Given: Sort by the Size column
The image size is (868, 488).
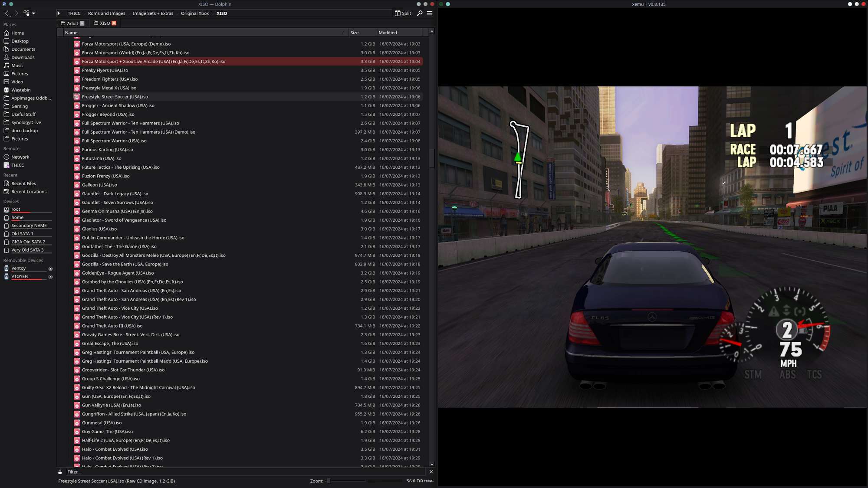Looking at the screenshot, I should (362, 33).
